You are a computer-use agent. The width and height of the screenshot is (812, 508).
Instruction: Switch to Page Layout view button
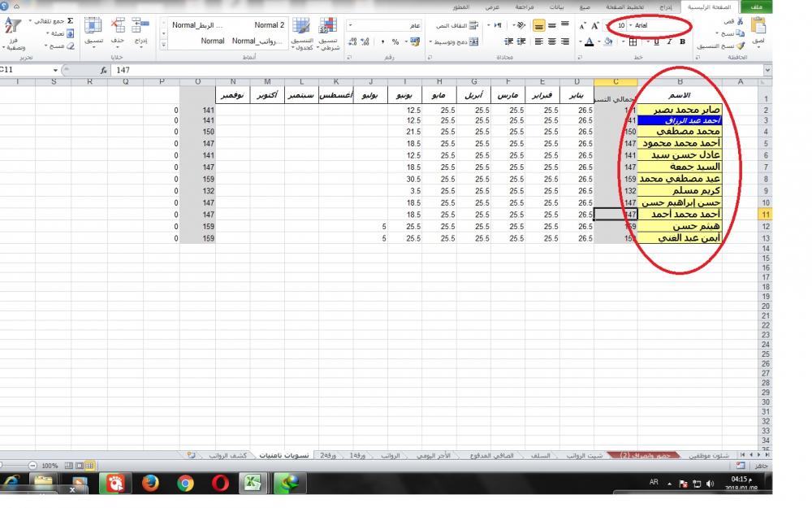coord(80,466)
